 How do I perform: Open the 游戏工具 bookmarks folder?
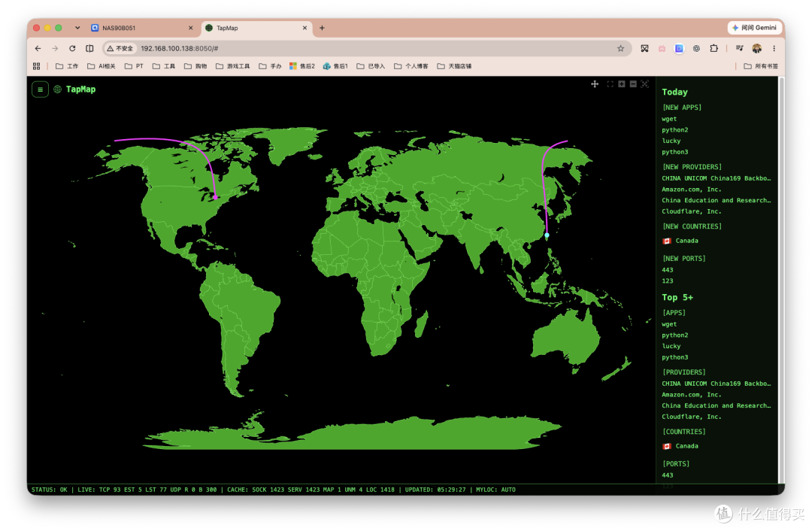tap(232, 65)
